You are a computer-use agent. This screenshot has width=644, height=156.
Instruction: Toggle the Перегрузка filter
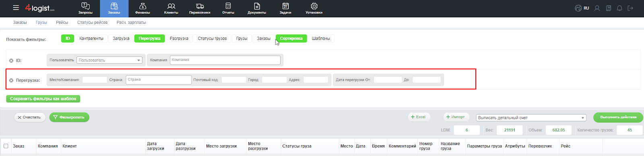point(149,38)
